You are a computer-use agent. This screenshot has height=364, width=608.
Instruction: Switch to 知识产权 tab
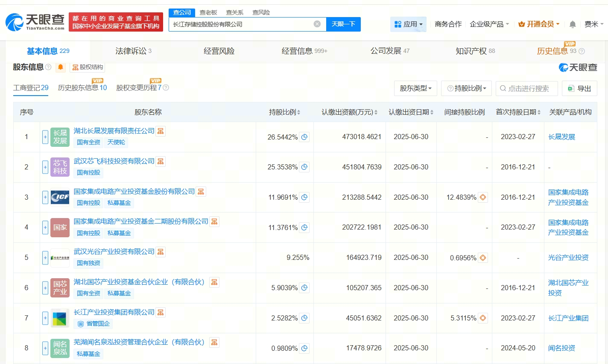coord(475,51)
